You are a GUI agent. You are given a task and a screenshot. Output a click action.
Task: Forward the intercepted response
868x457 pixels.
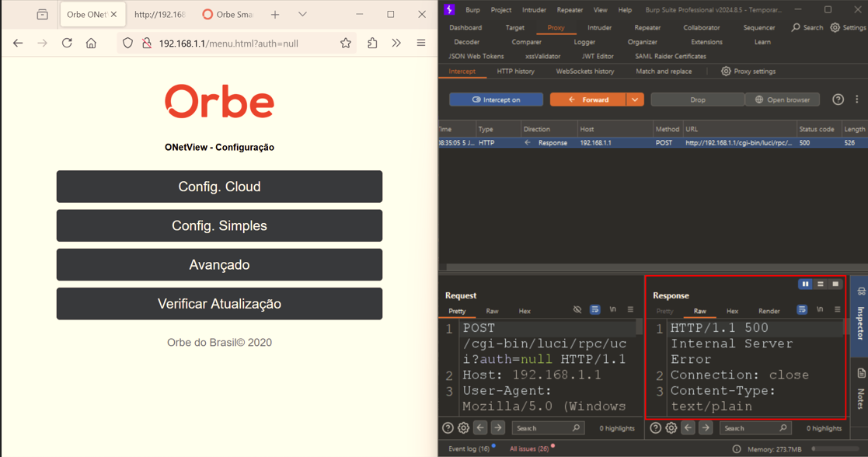588,99
